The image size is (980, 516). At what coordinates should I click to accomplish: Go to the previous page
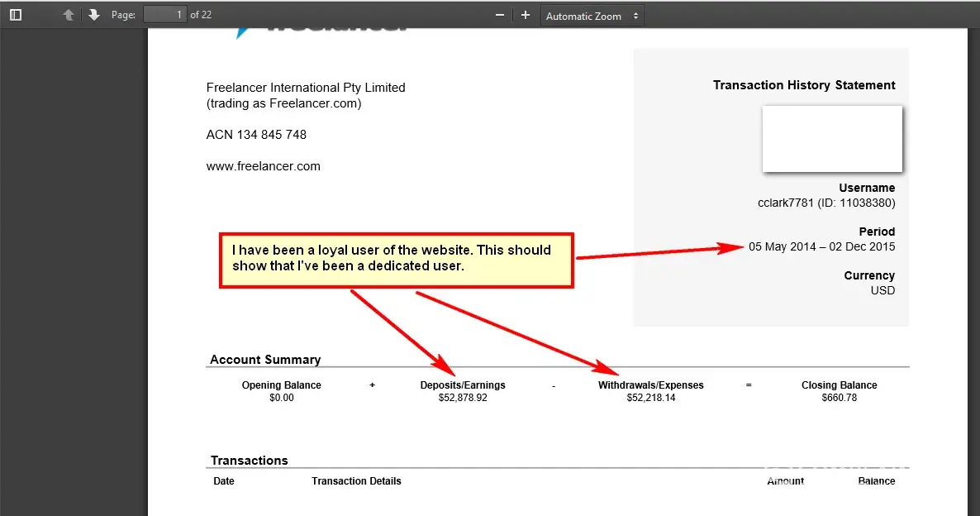(x=69, y=15)
